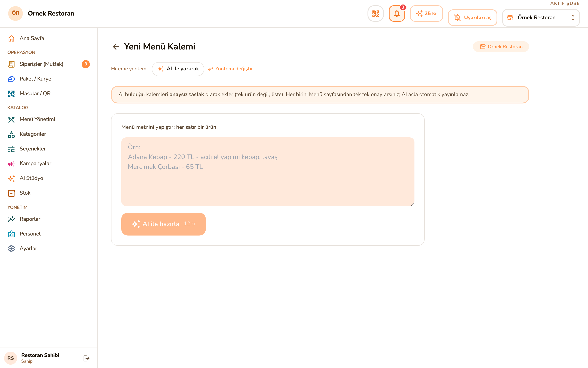Image resolution: width=588 pixels, height=368 pixels.
Task: Click the Raporlar chart icon
Action: [x=11, y=219]
